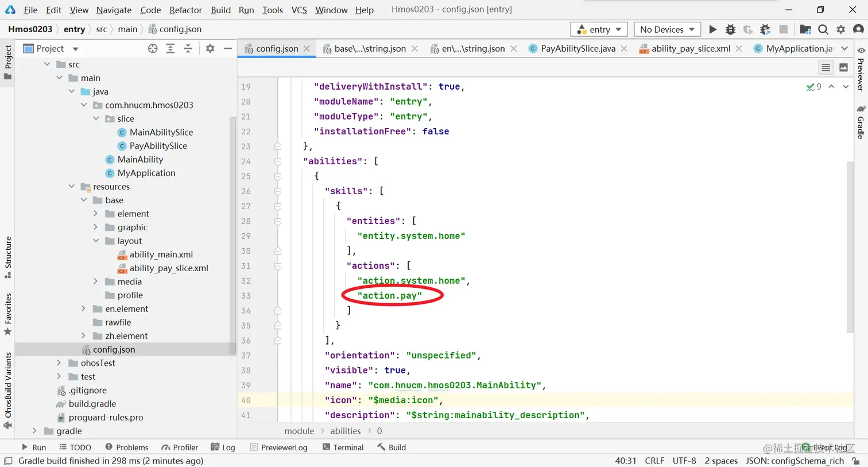The height and width of the screenshot is (467, 868).
Task: Toggle the read-only lock icon in status bar
Action: pyautogui.click(x=856, y=461)
